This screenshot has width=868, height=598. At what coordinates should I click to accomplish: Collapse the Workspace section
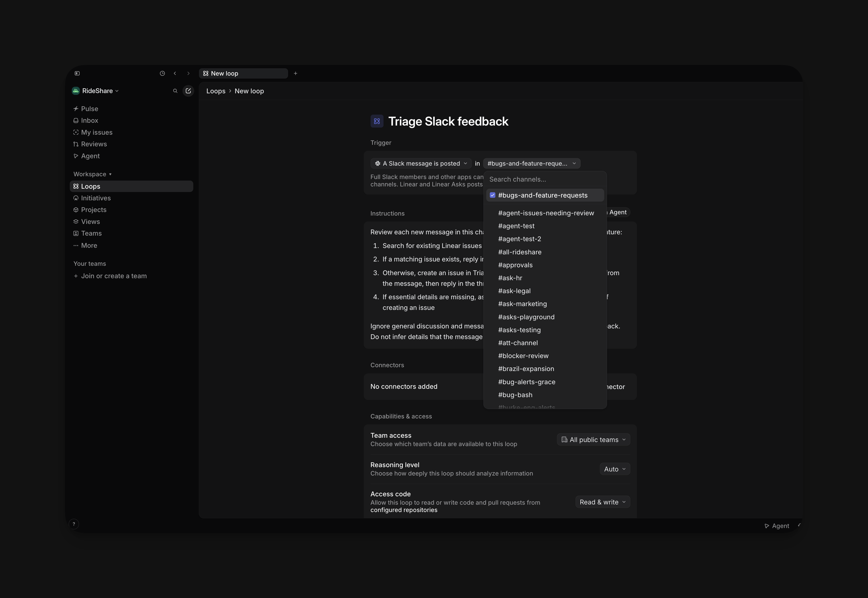pos(93,174)
